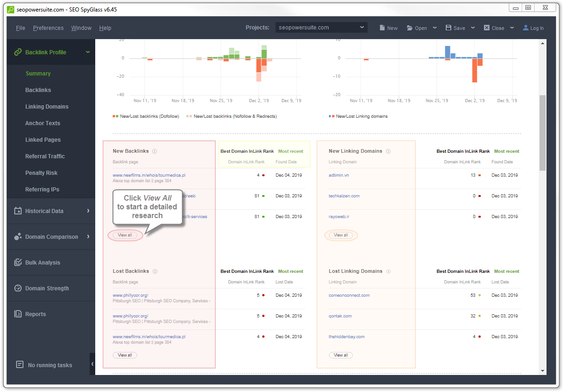Click the New project icon
This screenshot has width=564, height=392.
coord(382,28)
